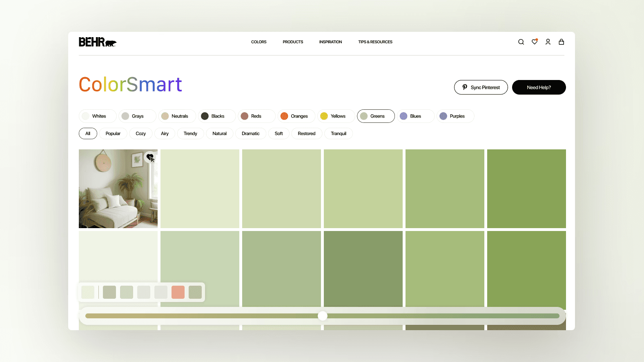
Task: Select the Purples color family
Action: (x=455, y=116)
